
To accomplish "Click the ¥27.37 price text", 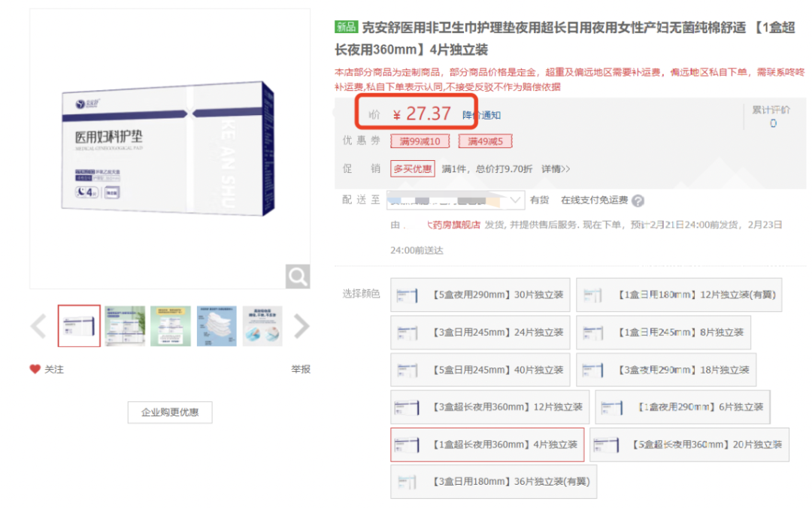I will (x=422, y=113).
